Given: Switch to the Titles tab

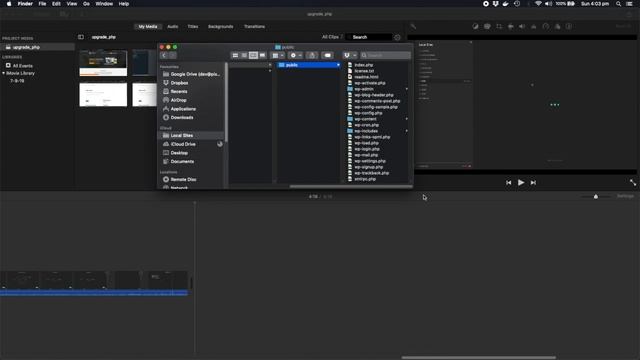Looking at the screenshot, I should click(x=193, y=27).
